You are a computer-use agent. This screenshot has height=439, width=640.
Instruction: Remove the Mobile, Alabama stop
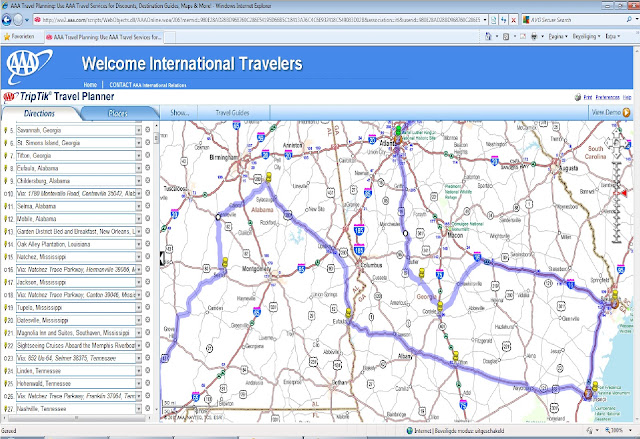coord(148,218)
